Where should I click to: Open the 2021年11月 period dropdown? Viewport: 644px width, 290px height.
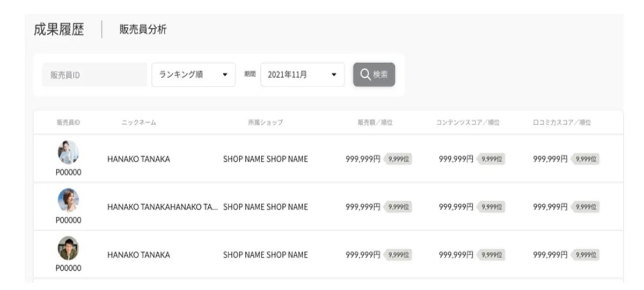(x=303, y=75)
